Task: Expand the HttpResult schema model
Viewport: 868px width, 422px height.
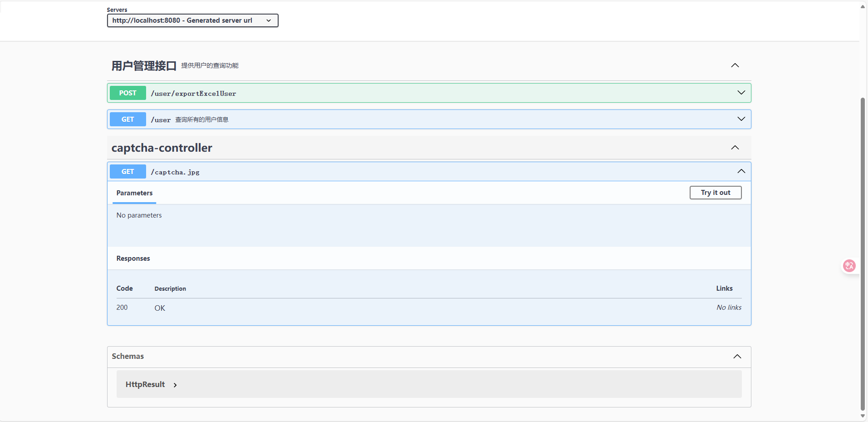Action: coord(145,384)
